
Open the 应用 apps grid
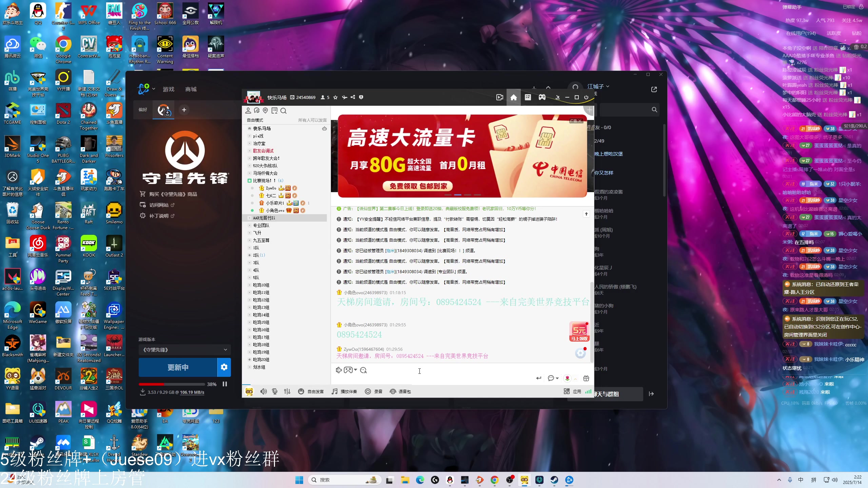[572, 391]
